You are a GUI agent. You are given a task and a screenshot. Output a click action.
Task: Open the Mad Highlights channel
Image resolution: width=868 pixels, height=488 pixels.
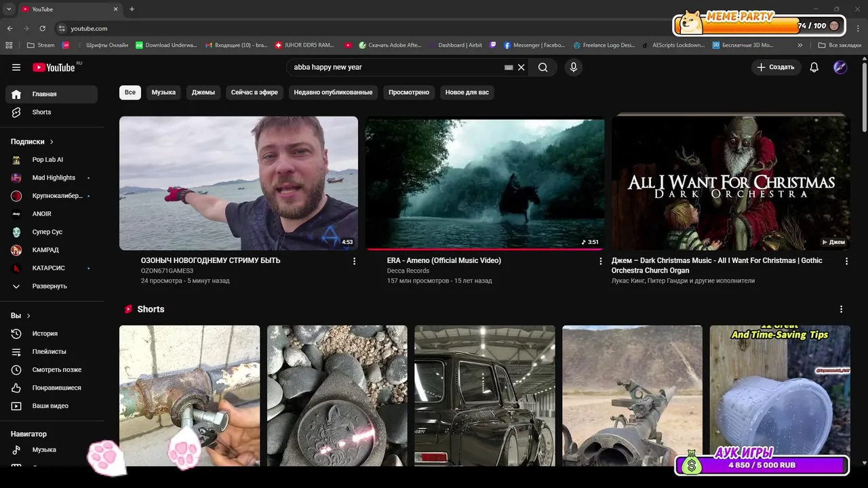pyautogui.click(x=52, y=178)
